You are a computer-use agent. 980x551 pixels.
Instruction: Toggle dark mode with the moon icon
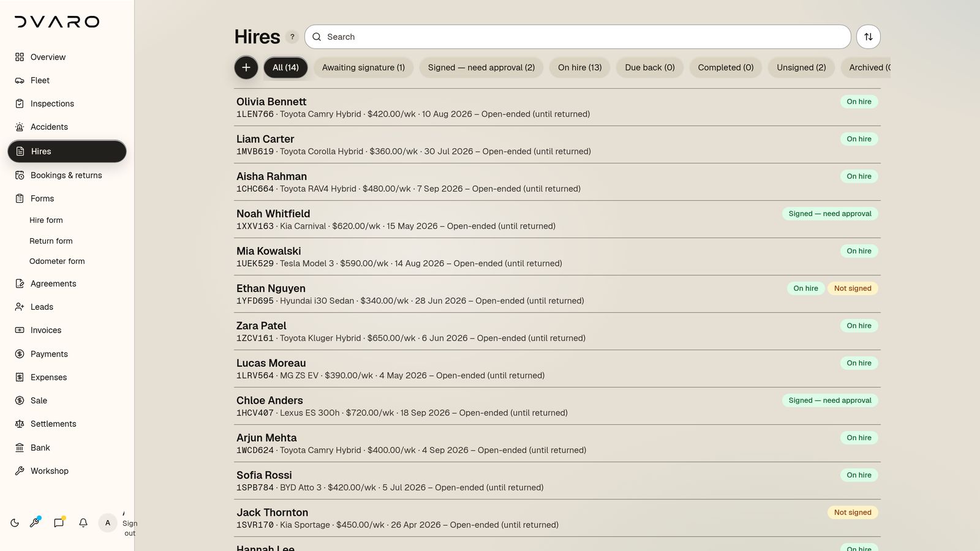tap(15, 523)
